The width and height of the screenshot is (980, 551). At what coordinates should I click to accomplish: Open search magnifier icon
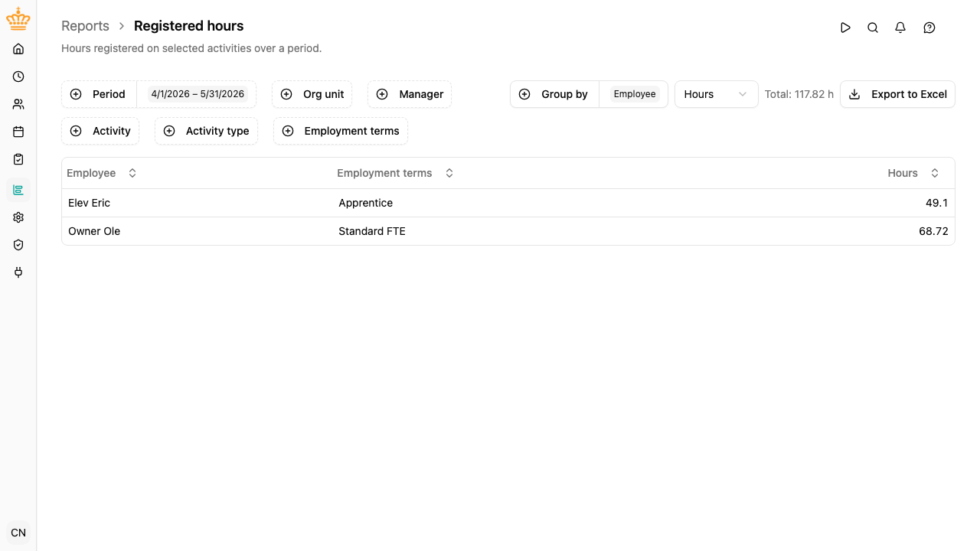click(873, 28)
